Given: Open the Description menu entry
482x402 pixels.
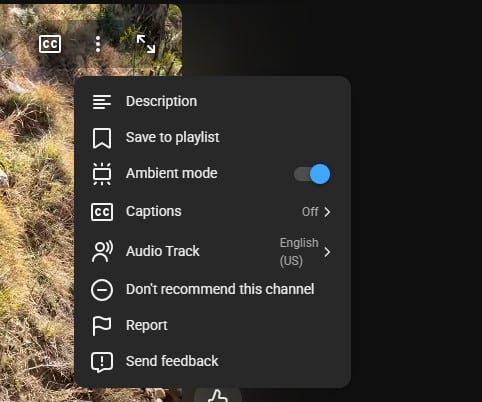Looking at the screenshot, I should [x=212, y=102].
